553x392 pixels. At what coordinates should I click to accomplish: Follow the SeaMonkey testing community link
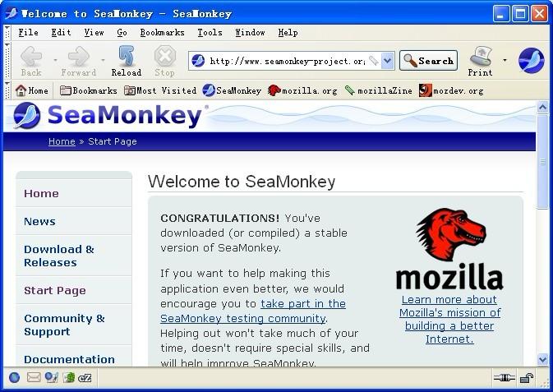[x=253, y=311]
